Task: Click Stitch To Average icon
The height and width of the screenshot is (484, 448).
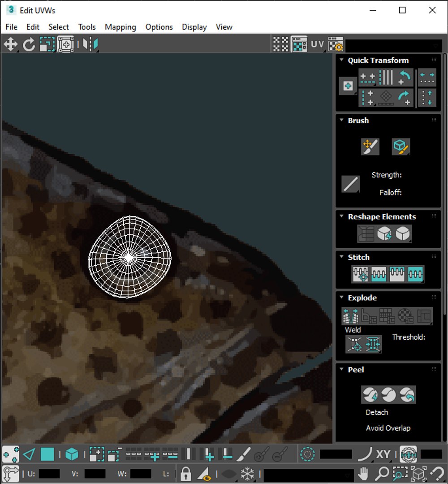Action: [379, 274]
